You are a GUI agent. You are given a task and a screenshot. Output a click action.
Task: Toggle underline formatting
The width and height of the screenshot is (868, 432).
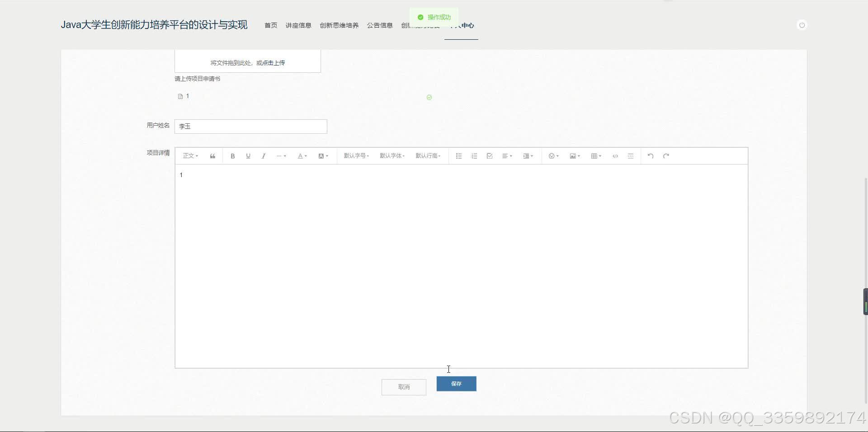[x=248, y=156]
